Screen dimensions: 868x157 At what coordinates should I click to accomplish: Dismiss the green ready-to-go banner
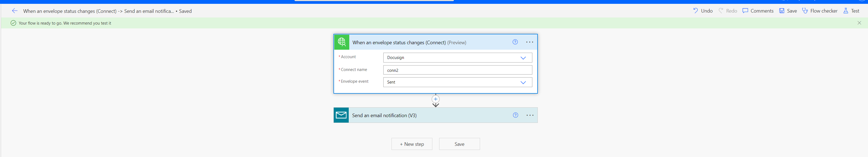859,23
